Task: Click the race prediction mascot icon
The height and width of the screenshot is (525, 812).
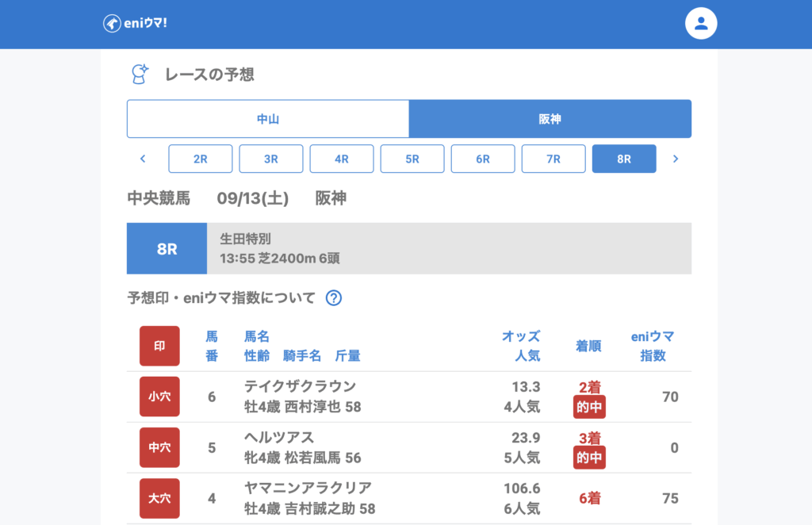Action: 140,75
